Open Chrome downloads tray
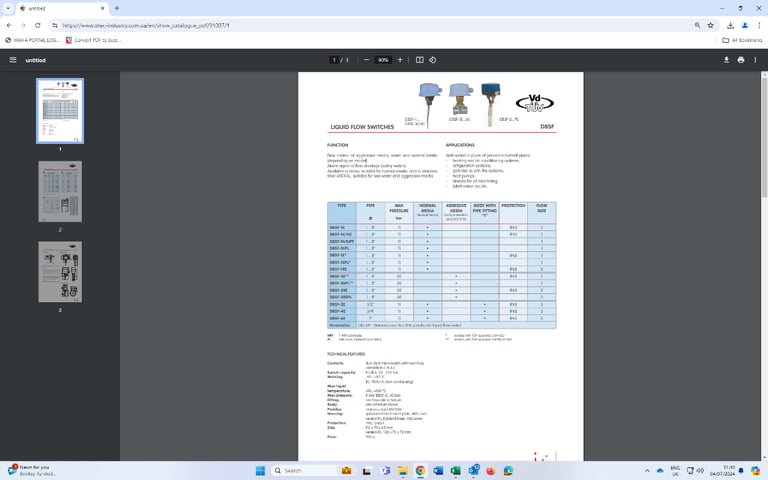Viewport: 768px width, 480px height. (730, 25)
